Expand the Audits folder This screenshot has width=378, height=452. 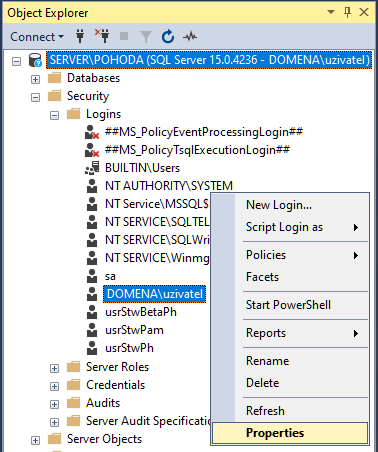tap(54, 404)
